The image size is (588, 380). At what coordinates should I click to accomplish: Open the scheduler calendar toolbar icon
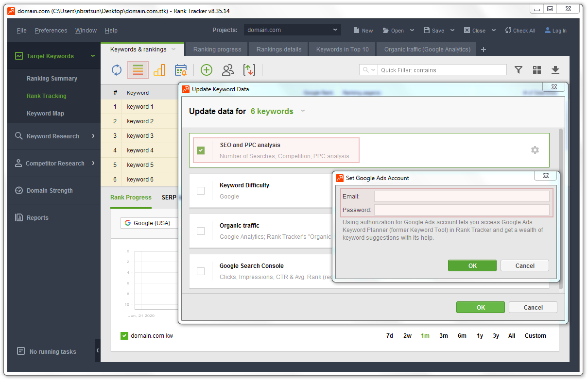pyautogui.click(x=181, y=70)
